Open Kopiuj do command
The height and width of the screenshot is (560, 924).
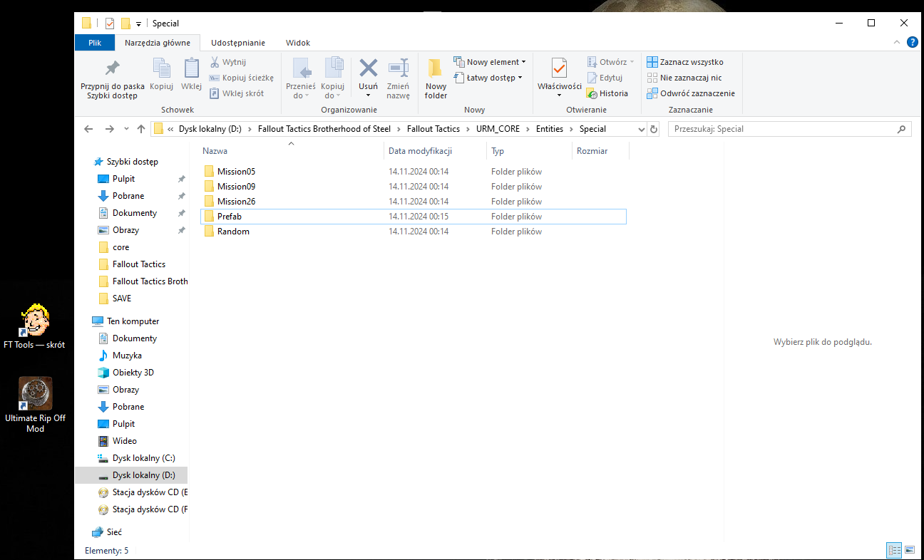tap(332, 79)
